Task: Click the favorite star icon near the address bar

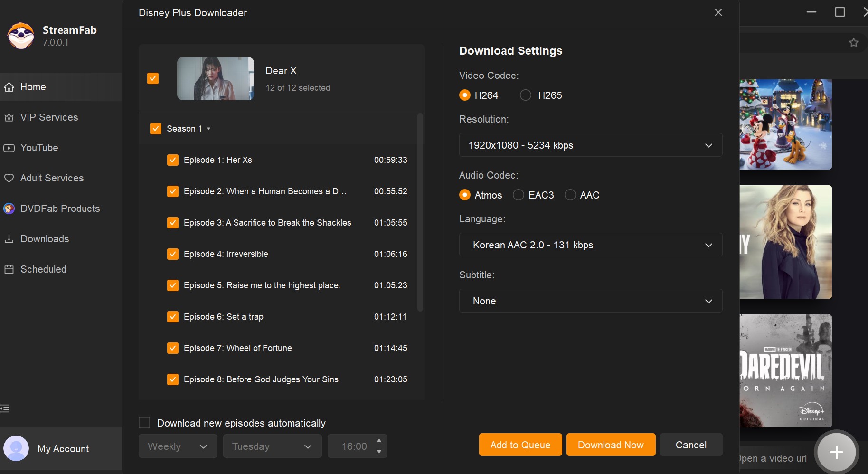Action: pyautogui.click(x=853, y=42)
